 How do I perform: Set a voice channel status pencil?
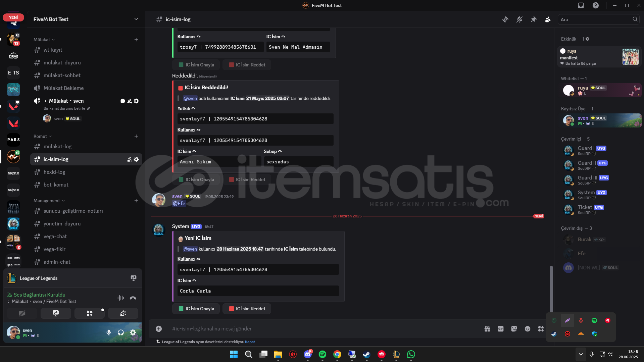pos(89,108)
